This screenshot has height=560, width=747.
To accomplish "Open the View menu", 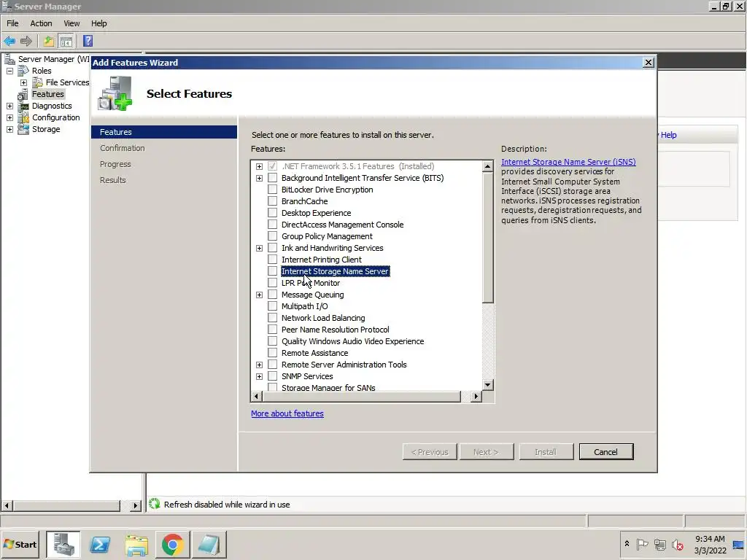I will click(x=72, y=23).
